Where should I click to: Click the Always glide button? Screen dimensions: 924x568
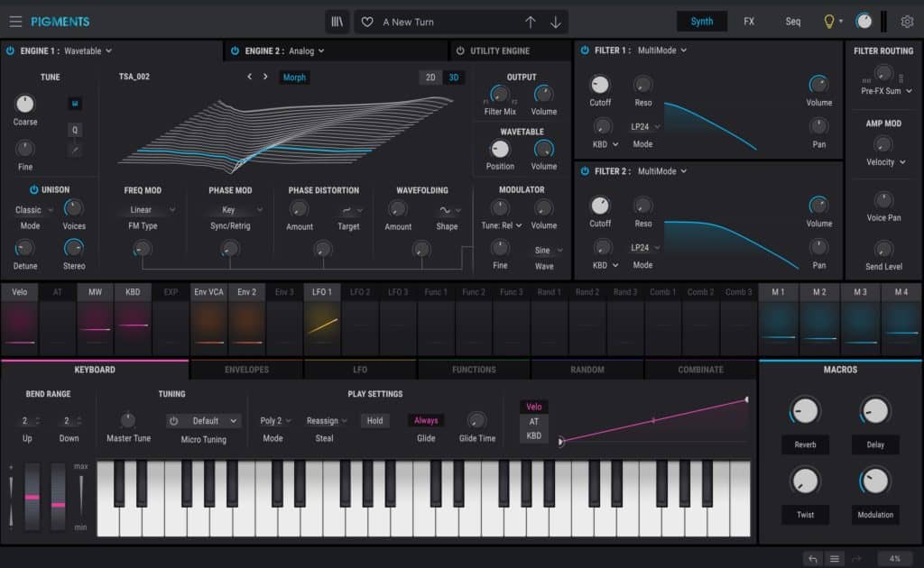tap(426, 420)
